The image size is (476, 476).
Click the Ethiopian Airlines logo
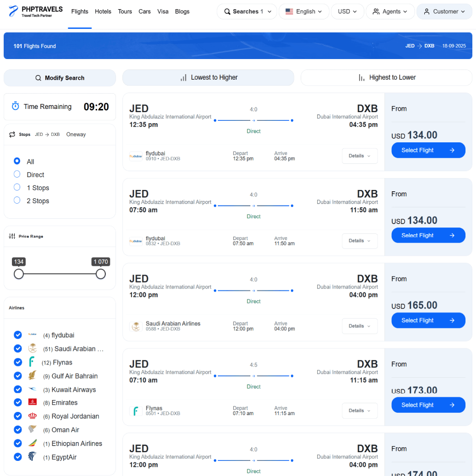click(32, 443)
